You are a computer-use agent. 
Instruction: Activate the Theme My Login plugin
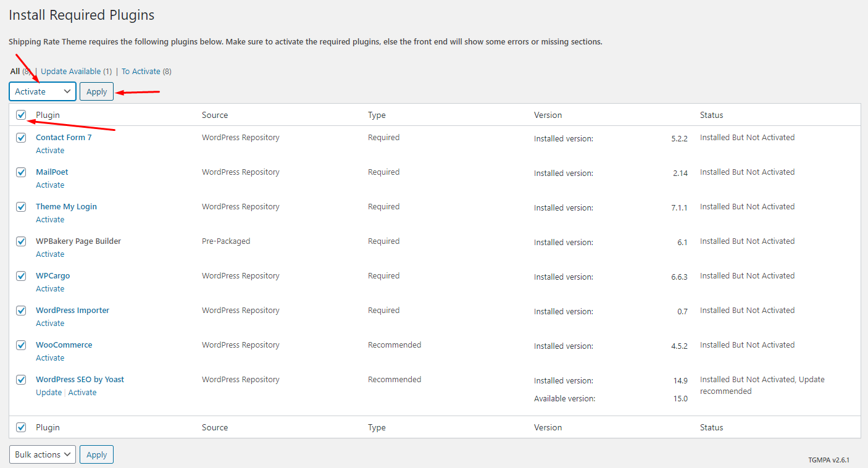pos(50,220)
